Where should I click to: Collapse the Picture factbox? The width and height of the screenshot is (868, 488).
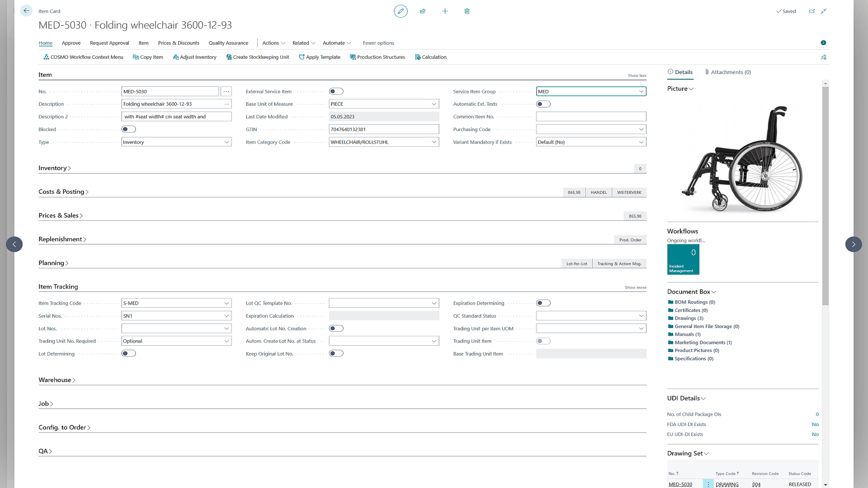(x=680, y=89)
